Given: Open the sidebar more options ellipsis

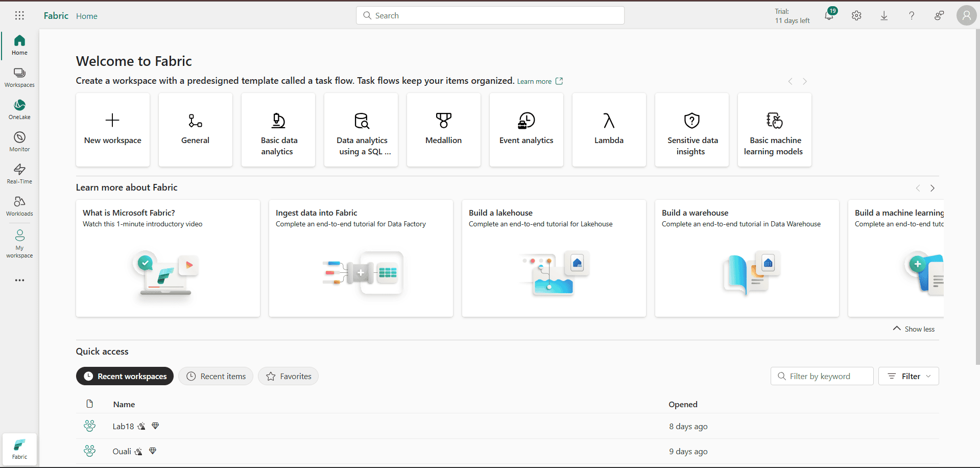Looking at the screenshot, I should point(19,280).
